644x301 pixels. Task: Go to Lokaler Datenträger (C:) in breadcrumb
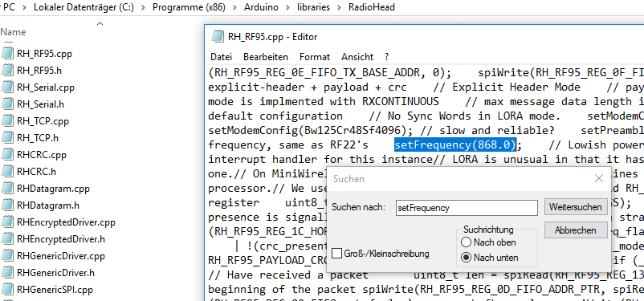coord(84,7)
